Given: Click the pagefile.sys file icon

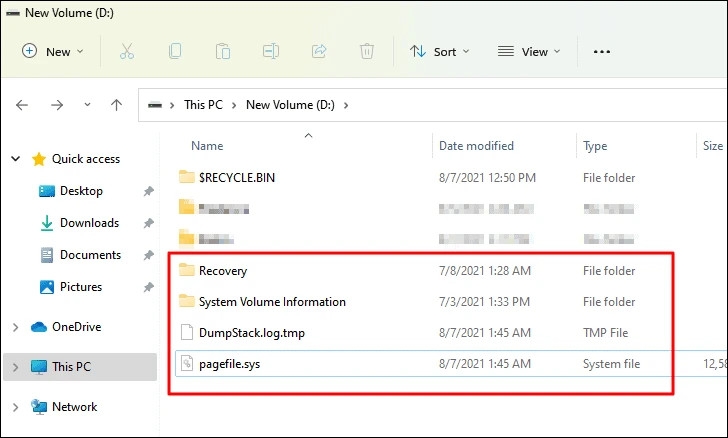Looking at the screenshot, I should [187, 364].
